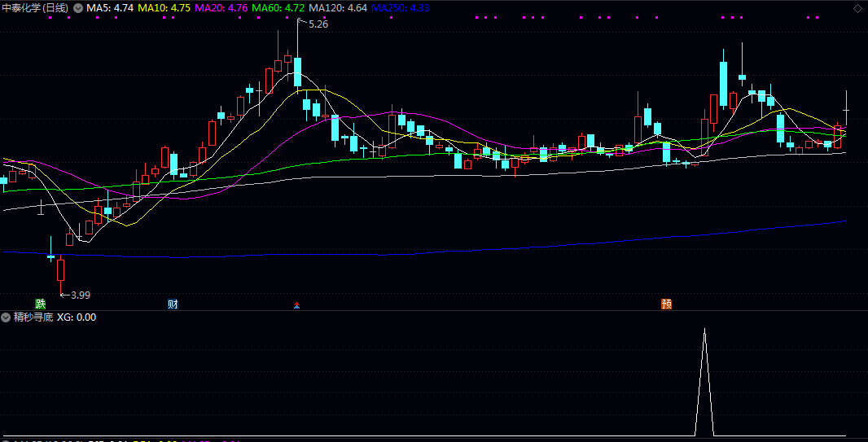This screenshot has width=868, height=442.
Task: Select the MA5: 4.74 moving average label
Action: coord(110,8)
